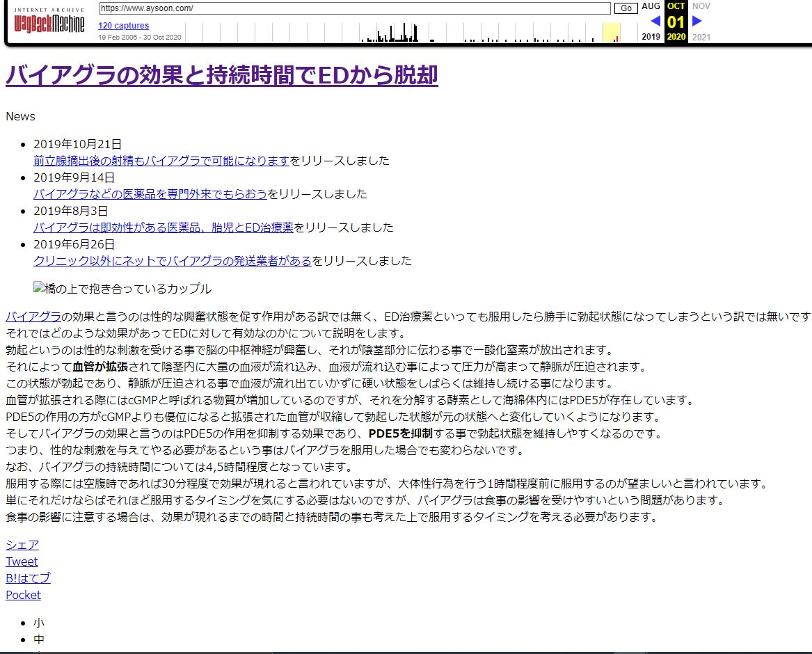
Task: Select year 2019 in the navigator
Action: tap(651, 37)
